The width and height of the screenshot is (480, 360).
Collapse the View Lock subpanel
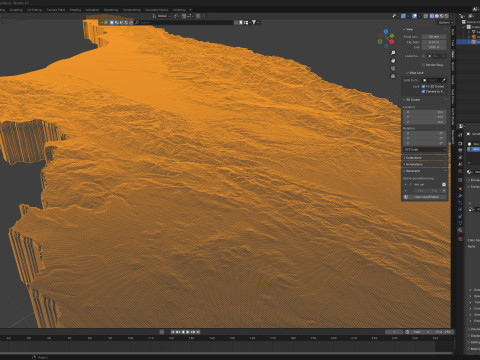[415, 73]
